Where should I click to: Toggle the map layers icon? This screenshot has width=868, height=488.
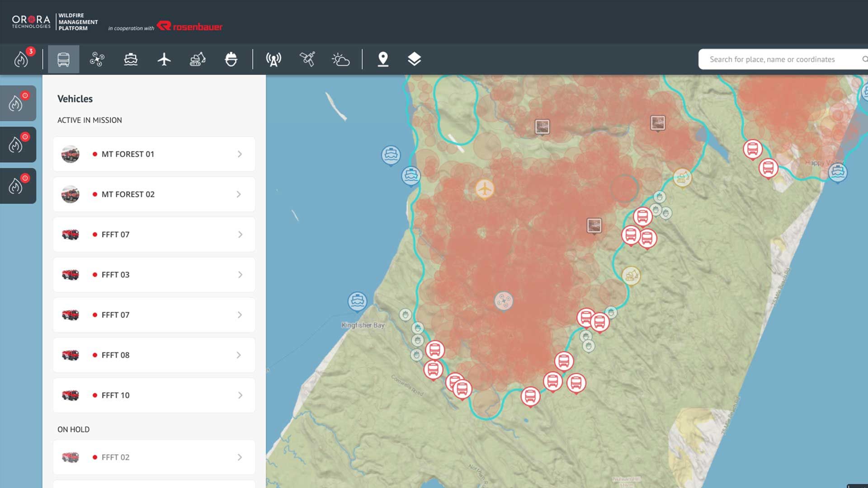pos(414,59)
